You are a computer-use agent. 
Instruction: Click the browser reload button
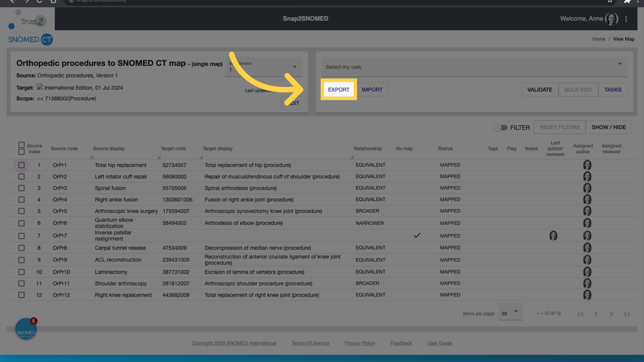point(39,1)
